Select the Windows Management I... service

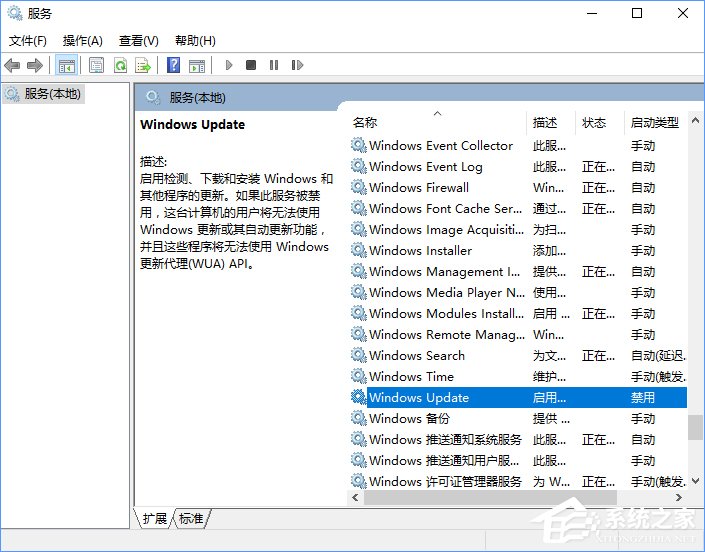518,271
